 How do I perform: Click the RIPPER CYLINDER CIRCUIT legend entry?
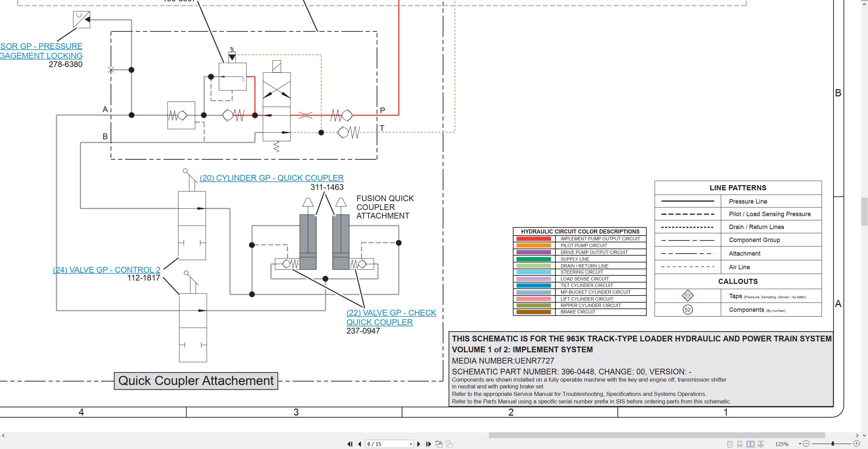coord(590,305)
